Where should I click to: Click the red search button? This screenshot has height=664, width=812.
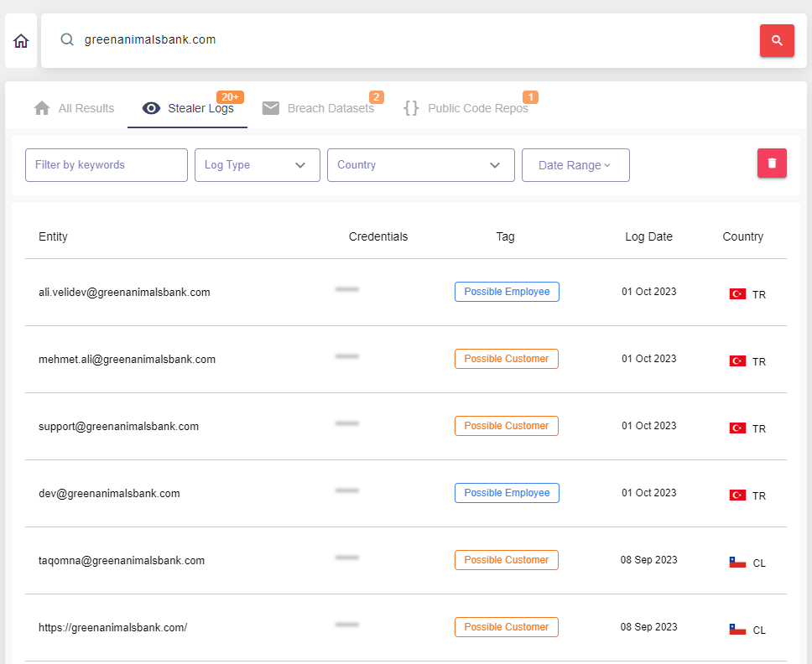777,40
